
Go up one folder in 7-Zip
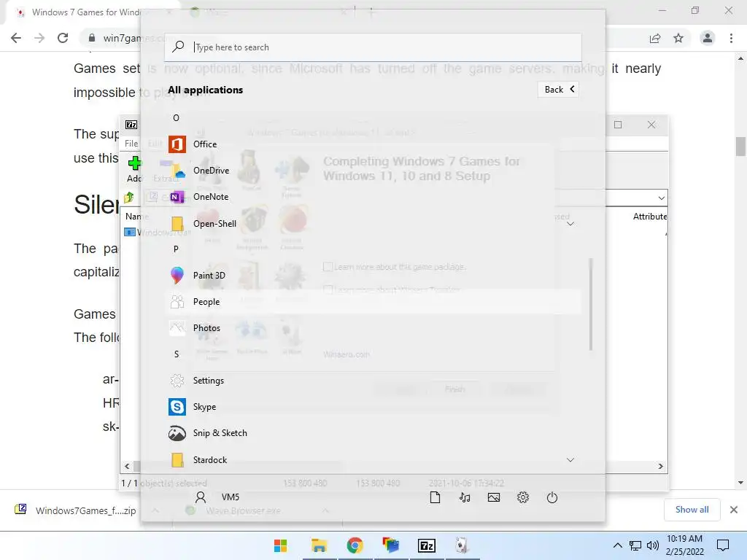click(x=128, y=197)
